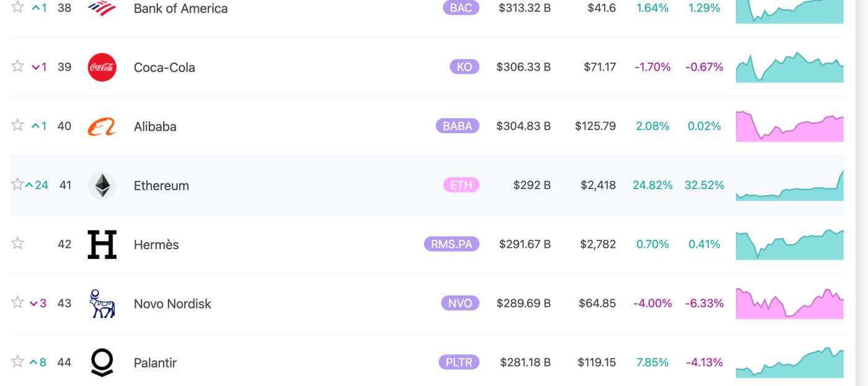Open Alibaba's pink price sparkline chart
The height and width of the screenshot is (386, 868).
point(789,127)
